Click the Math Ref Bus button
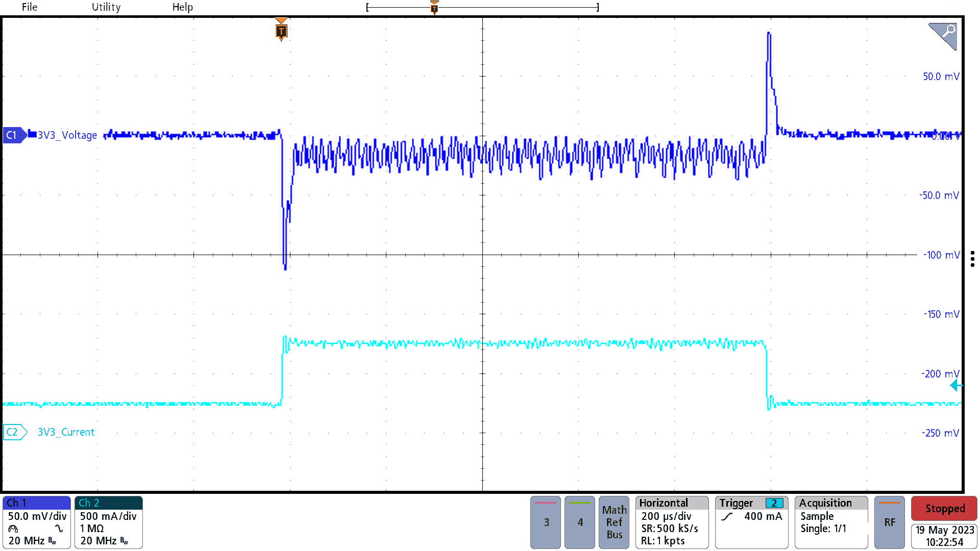This screenshot has width=980, height=551. 614,522
